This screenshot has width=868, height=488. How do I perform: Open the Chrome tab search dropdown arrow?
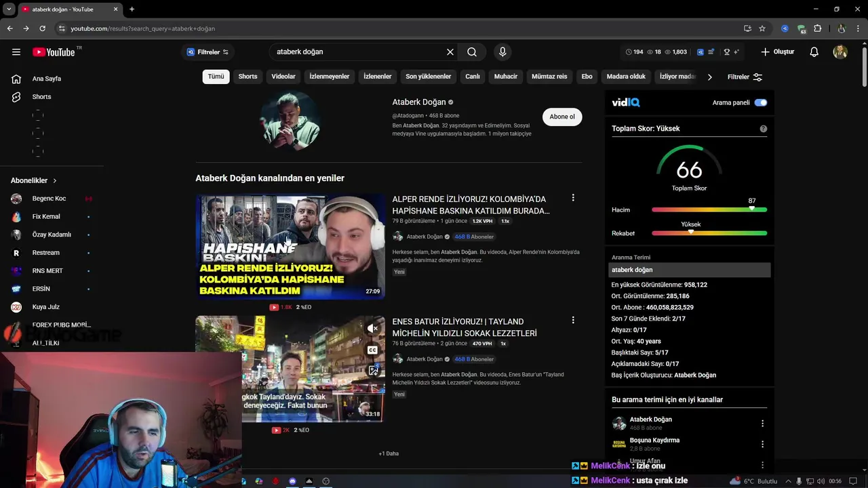pyautogui.click(x=9, y=9)
